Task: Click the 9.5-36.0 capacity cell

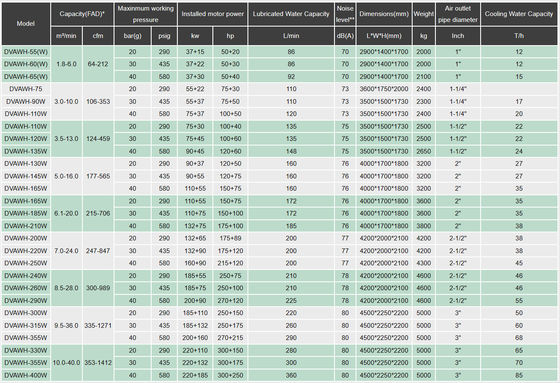Action: pyautogui.click(x=66, y=325)
